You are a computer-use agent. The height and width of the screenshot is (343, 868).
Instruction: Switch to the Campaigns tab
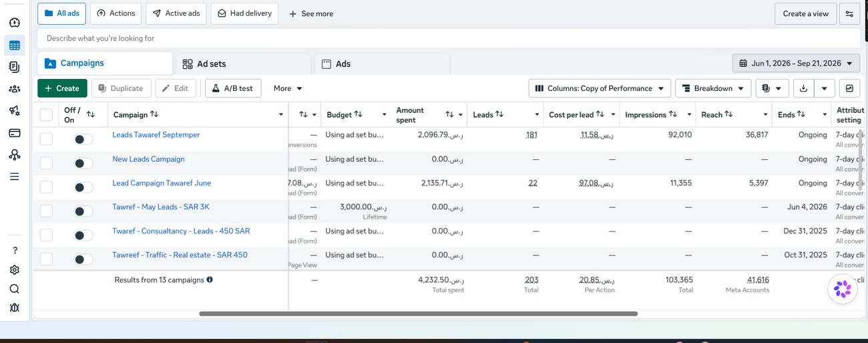[x=105, y=63]
